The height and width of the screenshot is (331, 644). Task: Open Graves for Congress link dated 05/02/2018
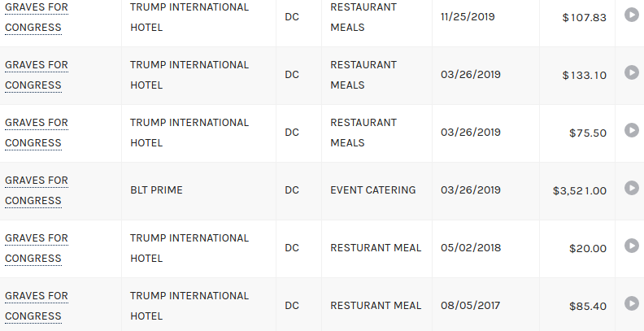click(36, 249)
